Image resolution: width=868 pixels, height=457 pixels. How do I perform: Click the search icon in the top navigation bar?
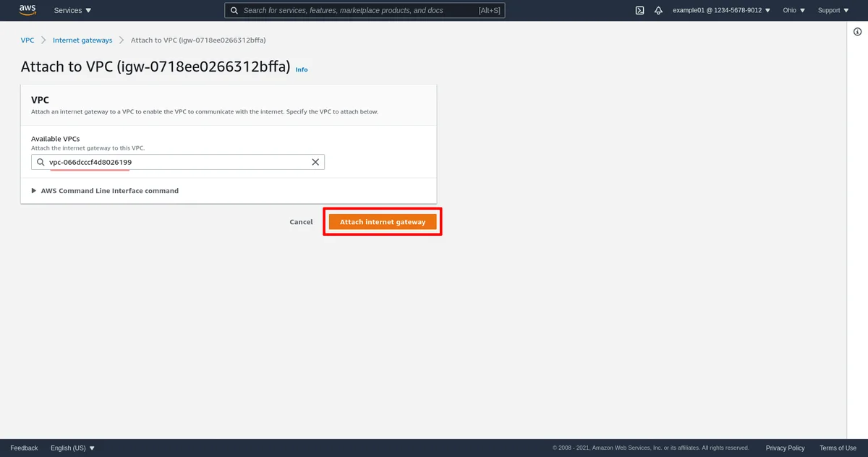(233, 10)
